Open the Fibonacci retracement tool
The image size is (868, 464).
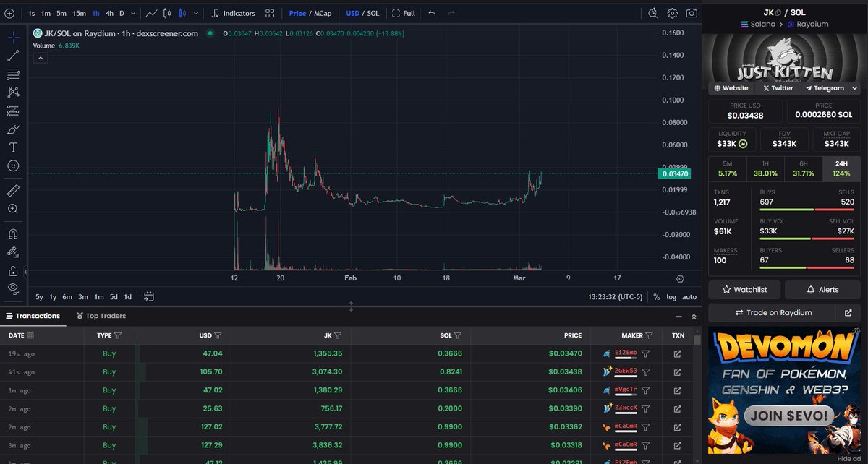[x=13, y=74]
